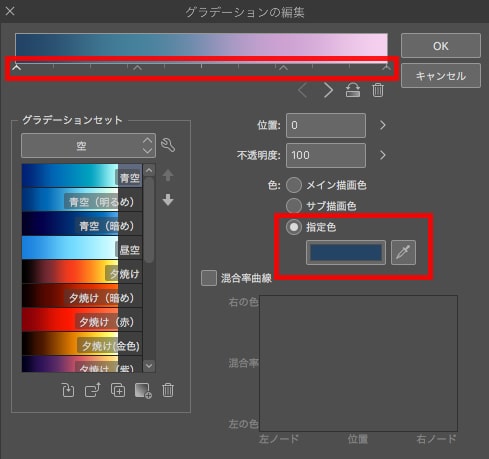
Task: Click the blend rate curve graph area
Action: click(358, 363)
